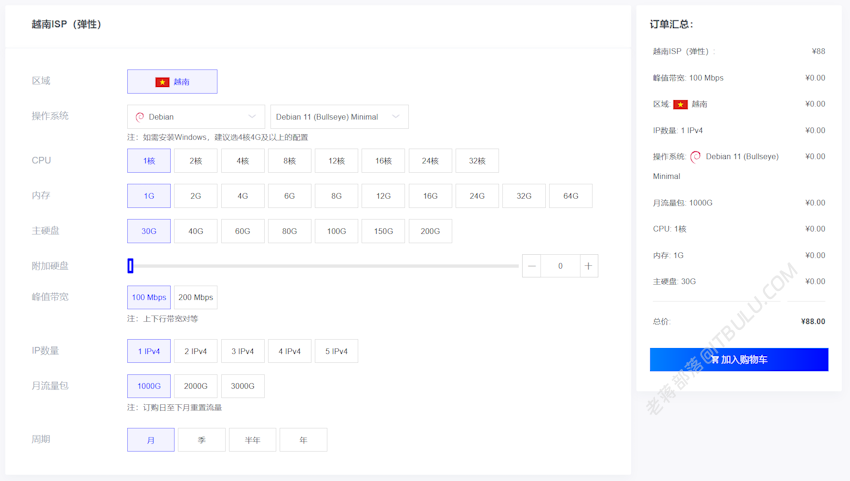Image resolution: width=850 pixels, height=481 pixels.
Task: Select 6G memory option
Action: click(x=289, y=196)
